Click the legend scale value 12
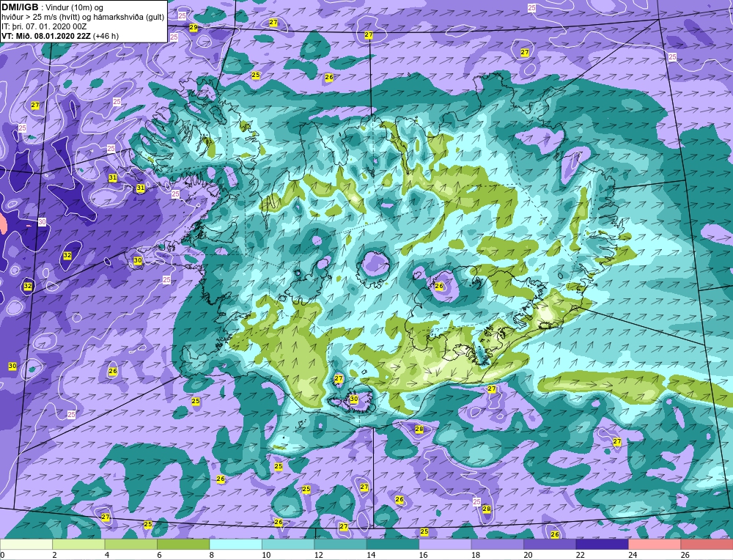Viewport: 733px width, 560px height. (318, 555)
